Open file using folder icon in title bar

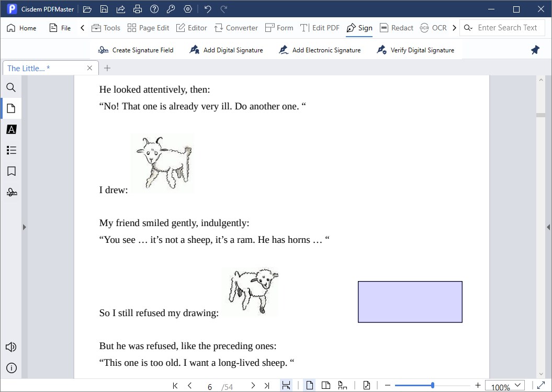87,9
